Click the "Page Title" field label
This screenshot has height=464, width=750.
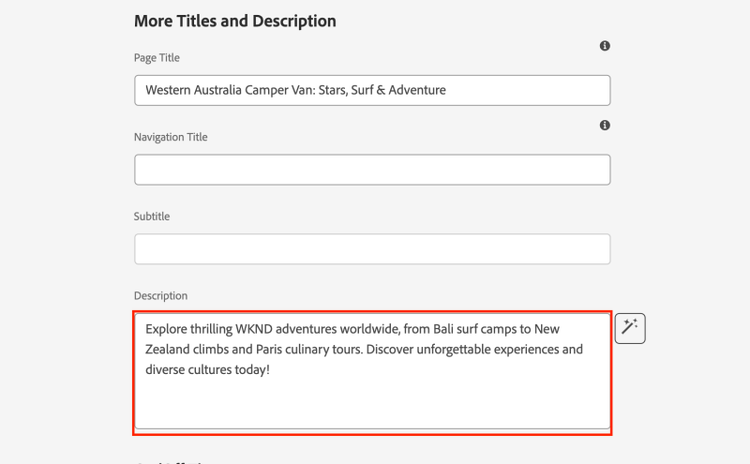[157, 58]
